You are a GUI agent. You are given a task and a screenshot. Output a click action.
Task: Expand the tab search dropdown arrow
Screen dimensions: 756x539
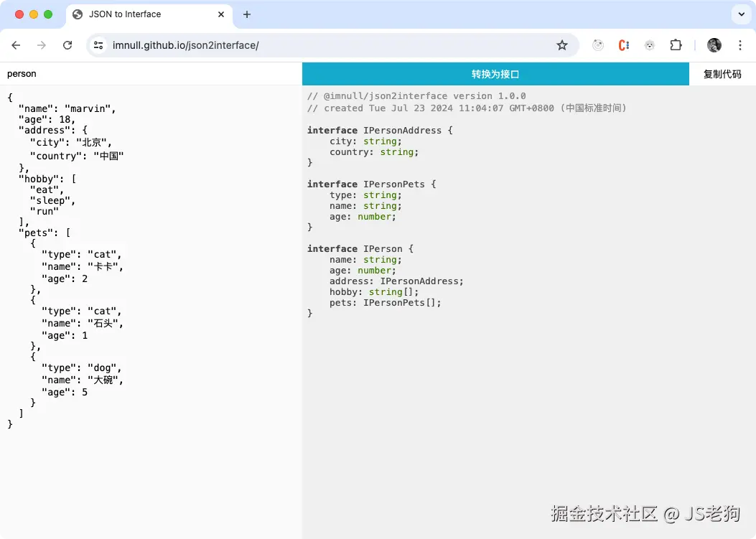click(x=741, y=14)
